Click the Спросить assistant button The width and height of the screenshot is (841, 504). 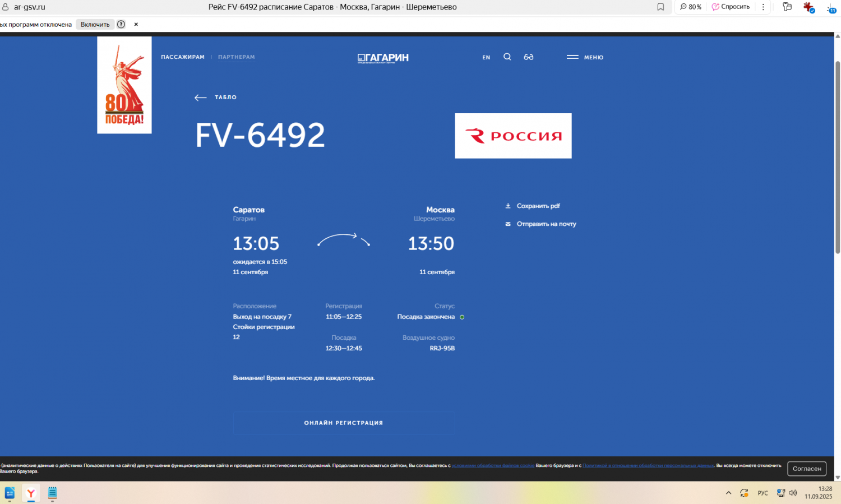click(731, 7)
